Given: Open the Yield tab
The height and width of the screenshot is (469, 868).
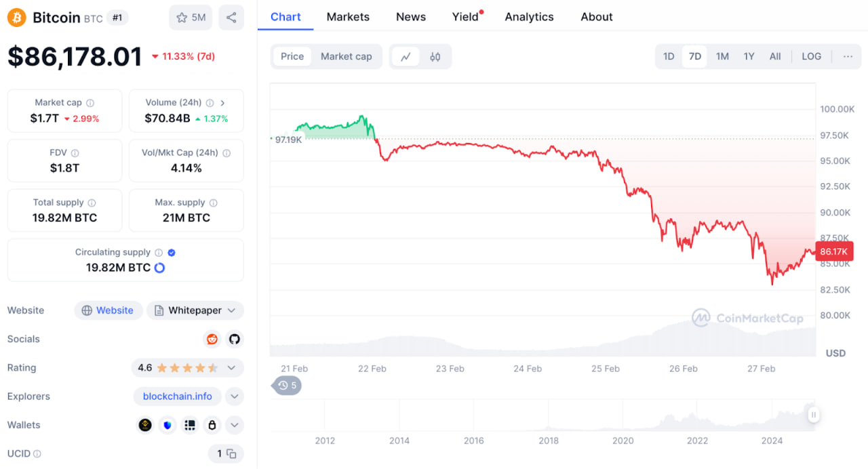Looking at the screenshot, I should (x=466, y=17).
